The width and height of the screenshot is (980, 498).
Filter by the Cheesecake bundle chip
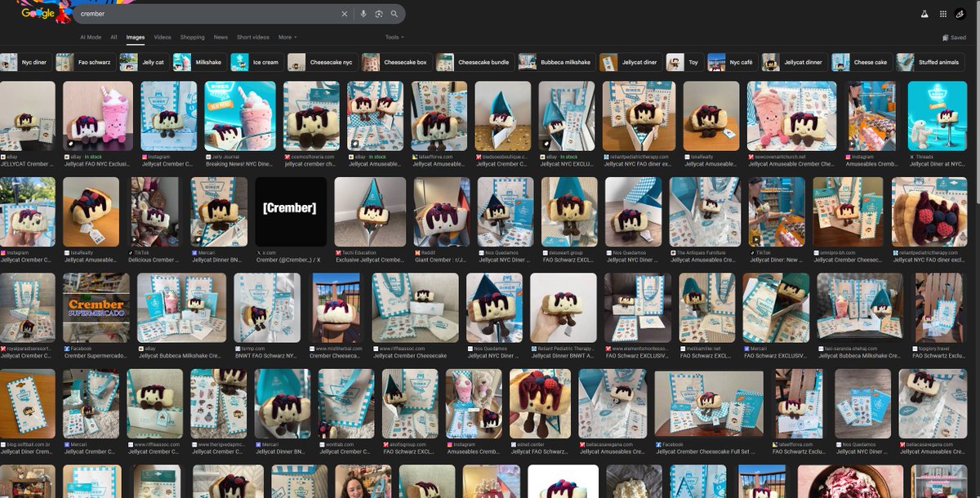tap(474, 62)
